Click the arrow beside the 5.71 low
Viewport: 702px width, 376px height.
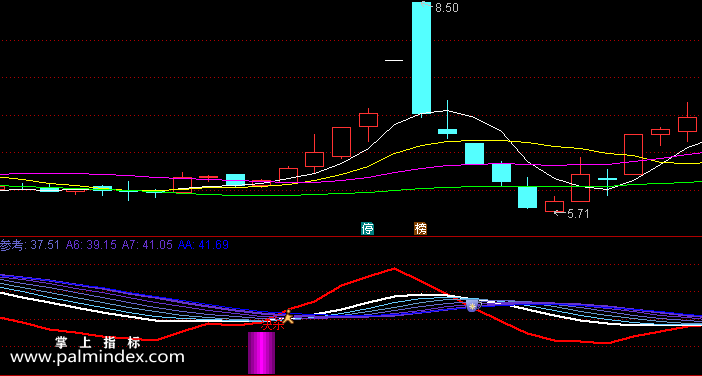[559, 213]
